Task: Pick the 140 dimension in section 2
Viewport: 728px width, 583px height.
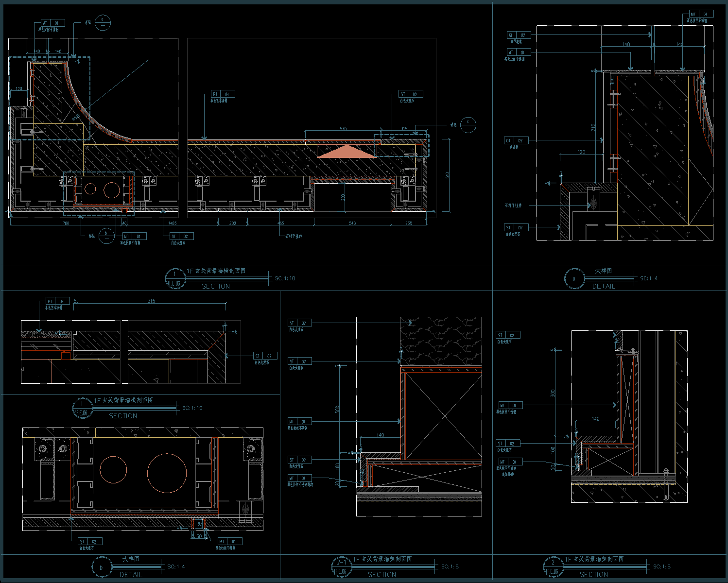Action: click(x=596, y=419)
